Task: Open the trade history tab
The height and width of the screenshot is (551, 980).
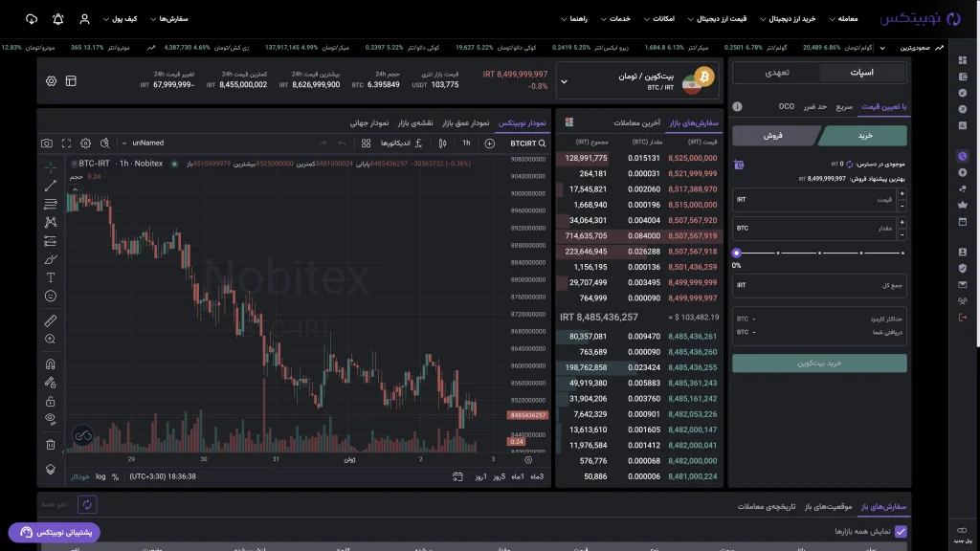Action: click(767, 507)
